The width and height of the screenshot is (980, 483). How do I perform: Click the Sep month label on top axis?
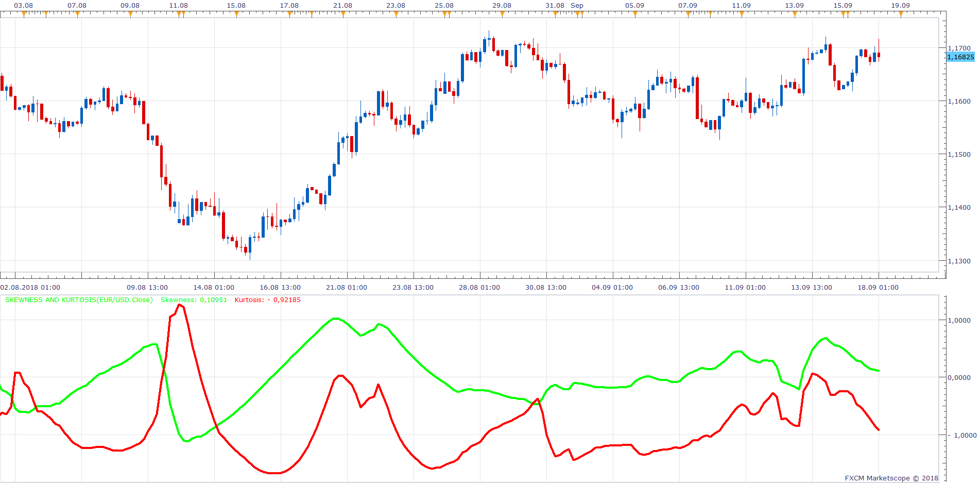pos(577,6)
